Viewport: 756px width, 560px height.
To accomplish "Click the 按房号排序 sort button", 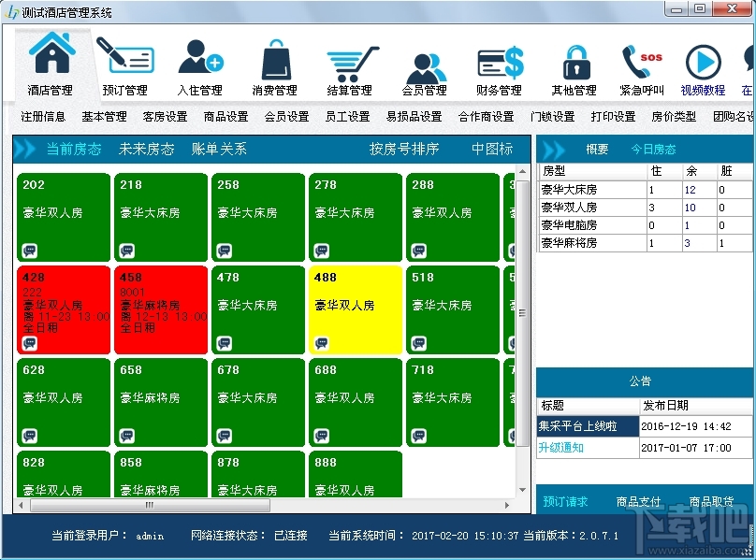I will tap(404, 149).
